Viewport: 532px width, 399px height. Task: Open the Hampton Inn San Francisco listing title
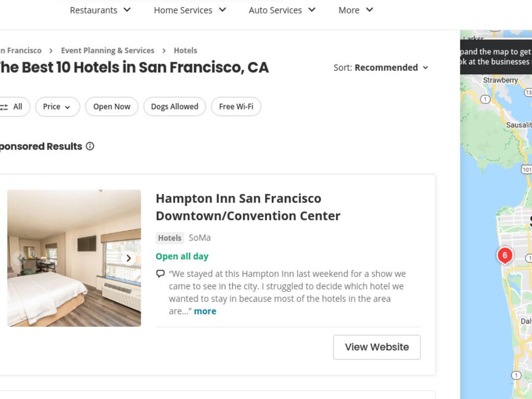tap(248, 207)
